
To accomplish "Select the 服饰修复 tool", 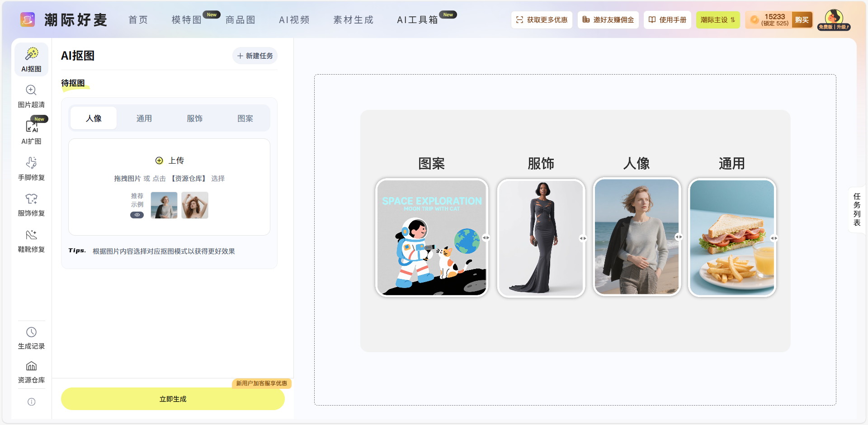I will (x=31, y=204).
